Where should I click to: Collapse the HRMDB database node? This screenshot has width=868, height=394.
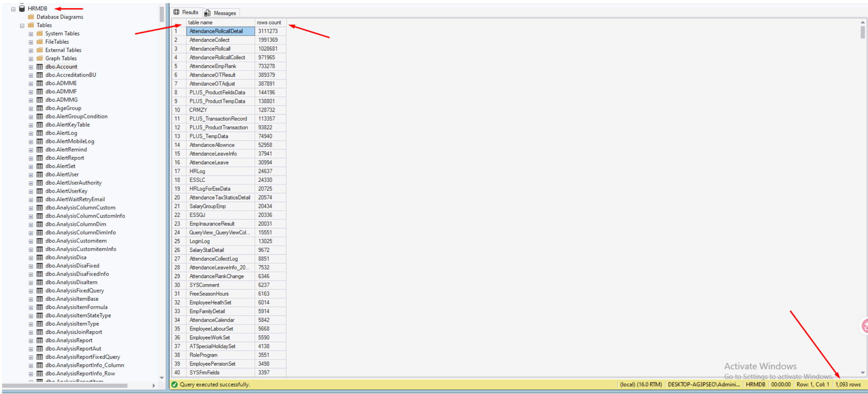coord(14,9)
